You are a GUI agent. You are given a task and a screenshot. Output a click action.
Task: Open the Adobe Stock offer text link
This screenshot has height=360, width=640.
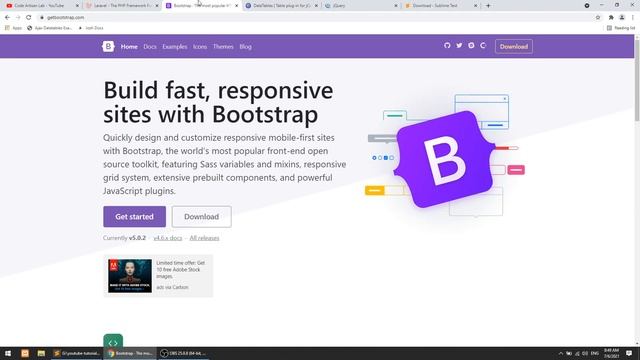pyautogui.click(x=180, y=270)
